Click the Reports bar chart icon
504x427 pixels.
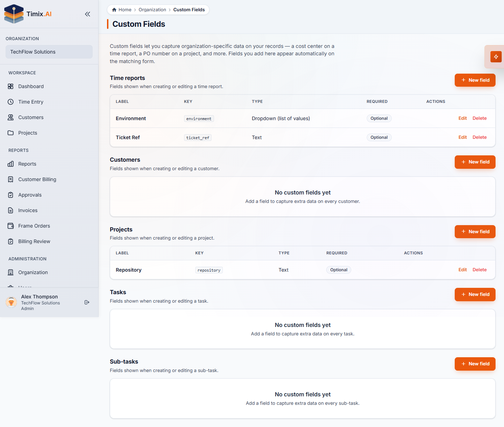pyautogui.click(x=11, y=164)
